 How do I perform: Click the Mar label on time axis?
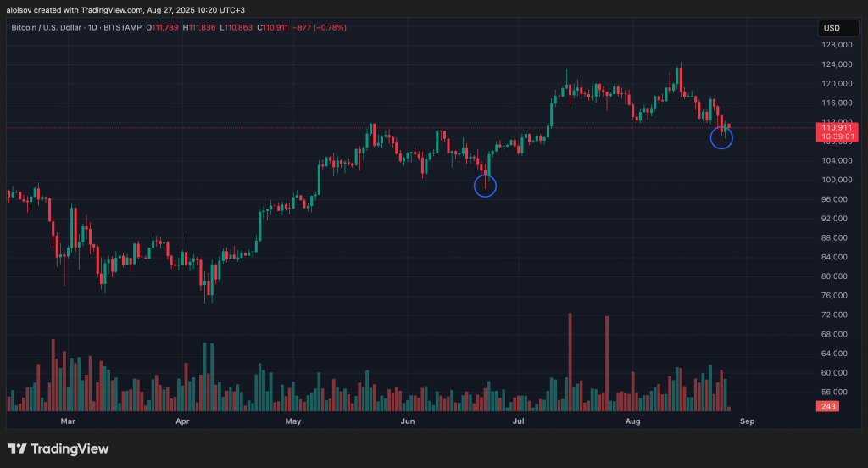68,421
